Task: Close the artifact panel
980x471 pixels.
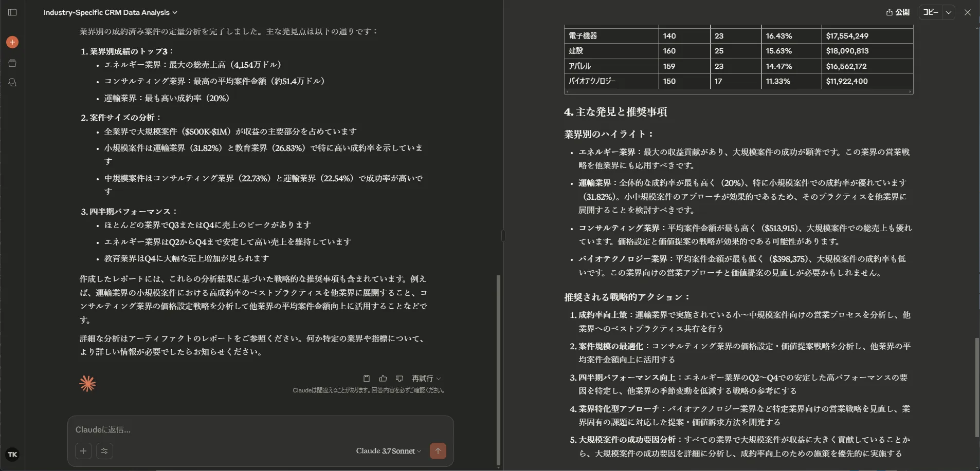Action: pos(968,12)
